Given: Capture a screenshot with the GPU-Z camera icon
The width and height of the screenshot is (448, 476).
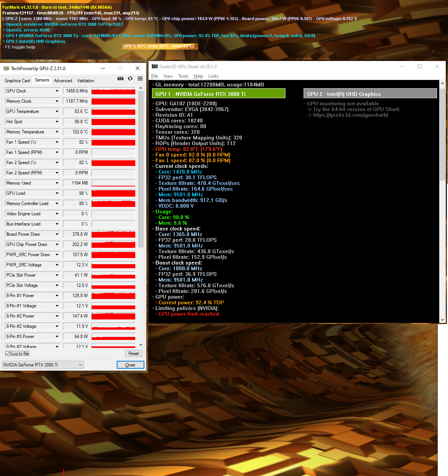Looking at the screenshot, I should pos(120,78).
